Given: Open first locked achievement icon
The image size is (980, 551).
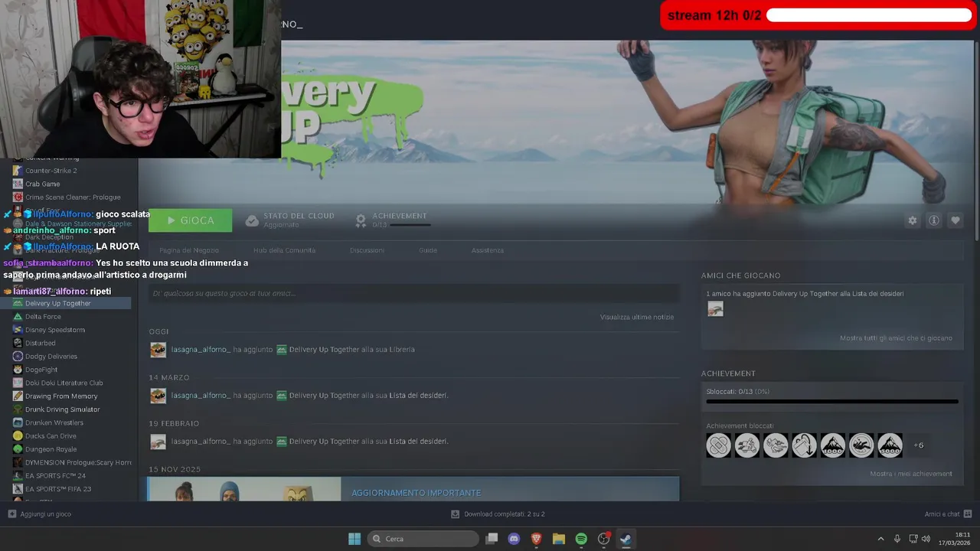Looking at the screenshot, I should (718, 445).
